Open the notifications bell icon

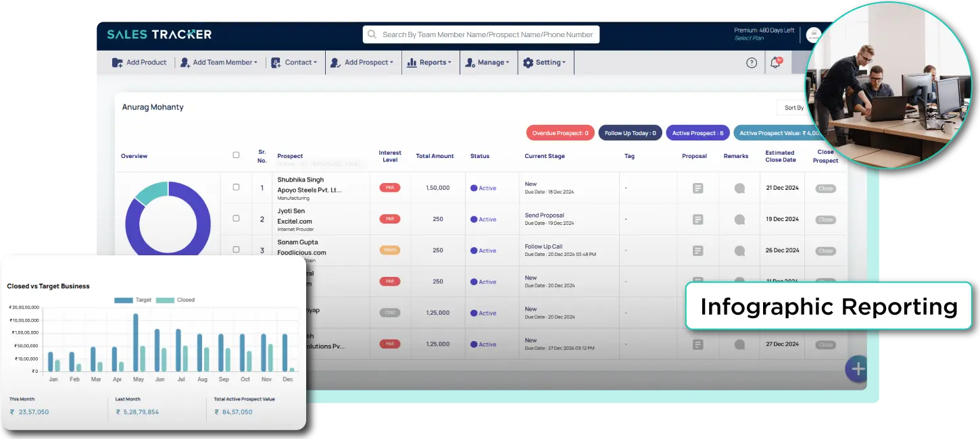click(x=775, y=63)
